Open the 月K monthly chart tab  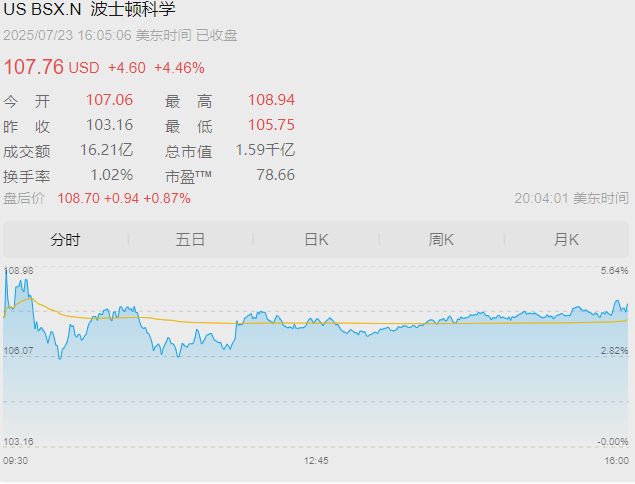click(x=566, y=240)
